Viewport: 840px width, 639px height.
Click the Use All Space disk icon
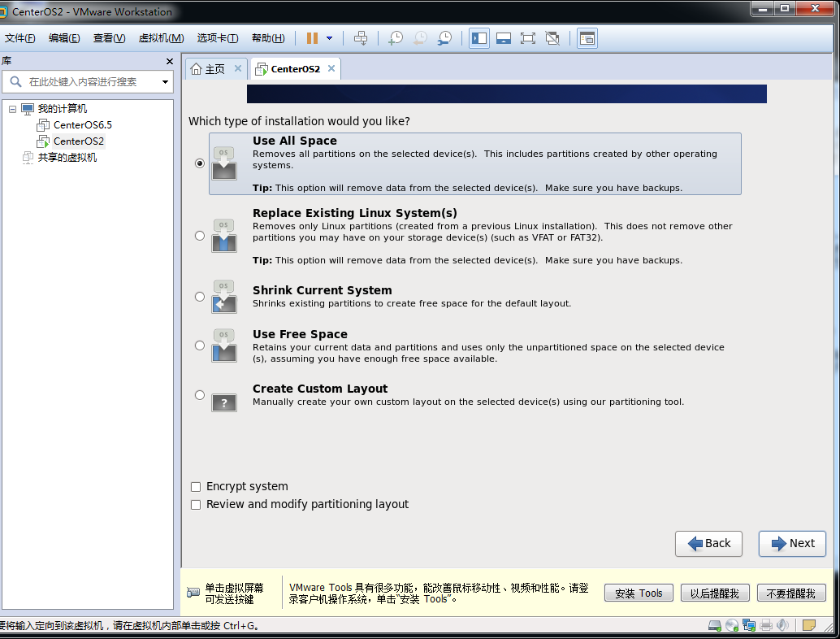tap(224, 163)
